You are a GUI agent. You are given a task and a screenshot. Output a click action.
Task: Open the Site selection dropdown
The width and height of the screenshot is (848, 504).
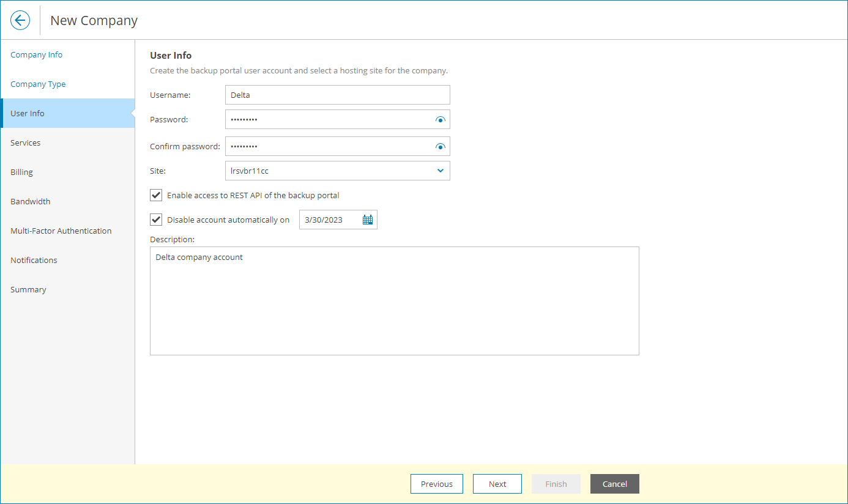click(440, 170)
